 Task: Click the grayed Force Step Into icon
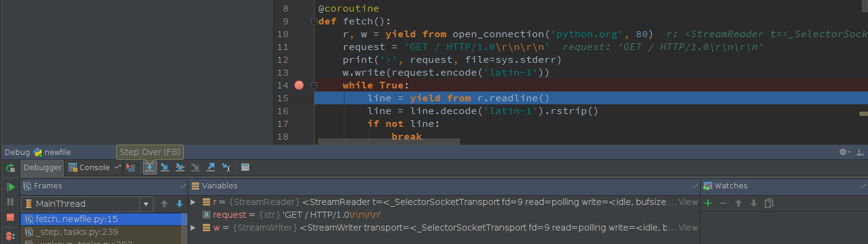coord(195,167)
